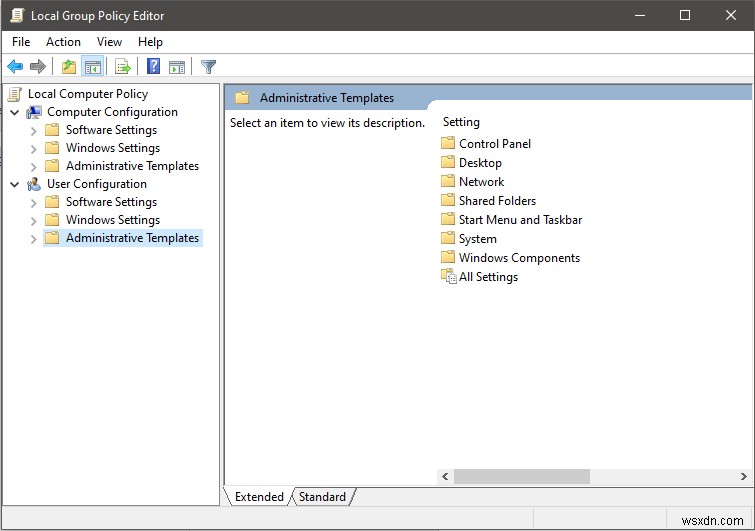Image resolution: width=755 pixels, height=531 pixels.
Task: Collapse the User Configuration node
Action: point(15,184)
